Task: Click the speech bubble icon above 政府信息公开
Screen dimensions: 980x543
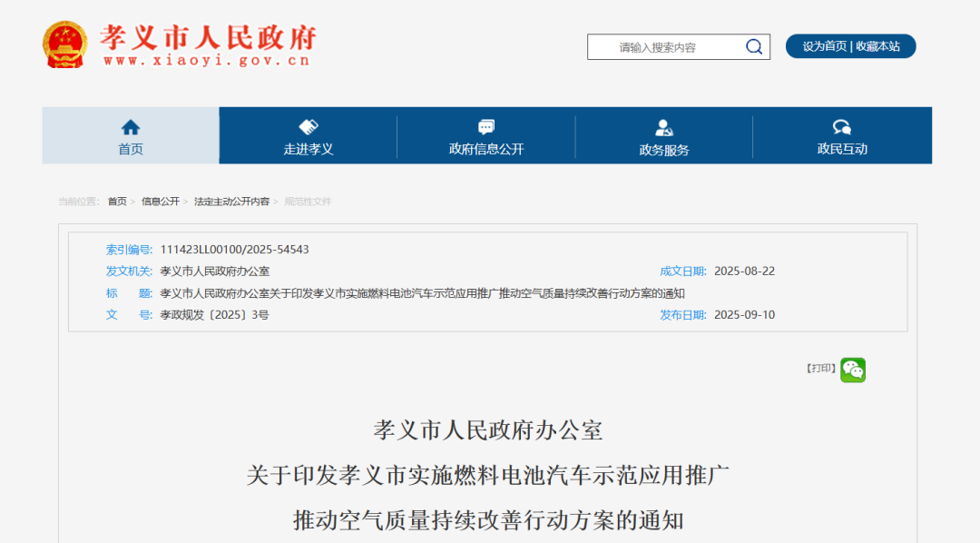Action: 486,127
